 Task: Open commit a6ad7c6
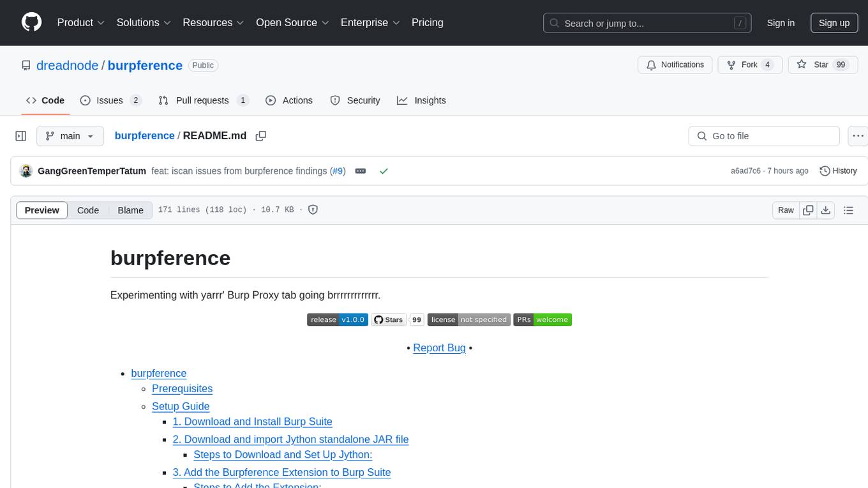click(x=745, y=171)
